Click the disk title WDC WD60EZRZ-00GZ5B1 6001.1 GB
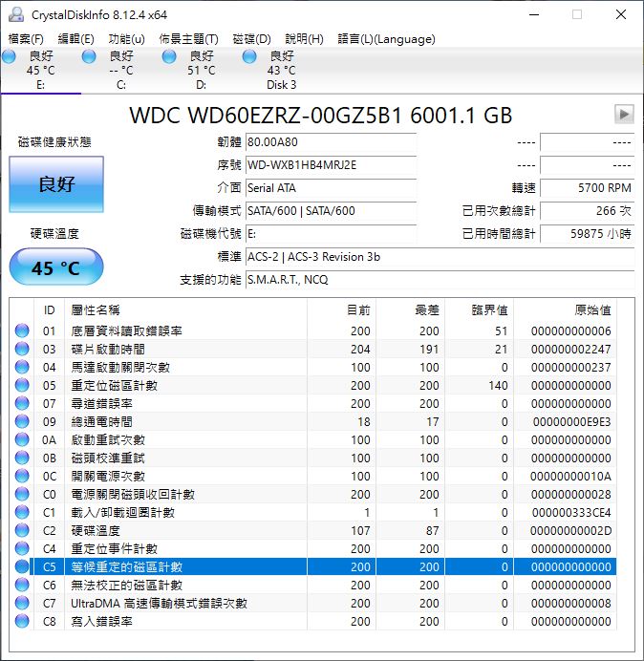The width and height of the screenshot is (644, 661). pos(320,115)
